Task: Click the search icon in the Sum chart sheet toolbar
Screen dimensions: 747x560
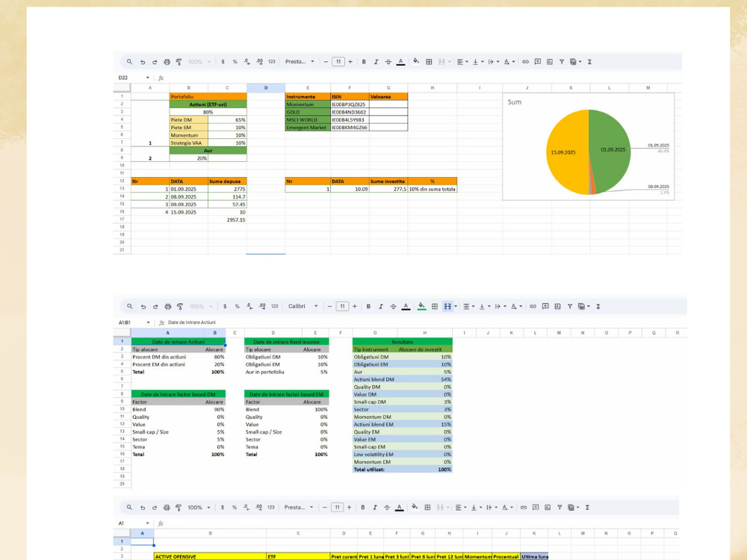Action: point(129,61)
